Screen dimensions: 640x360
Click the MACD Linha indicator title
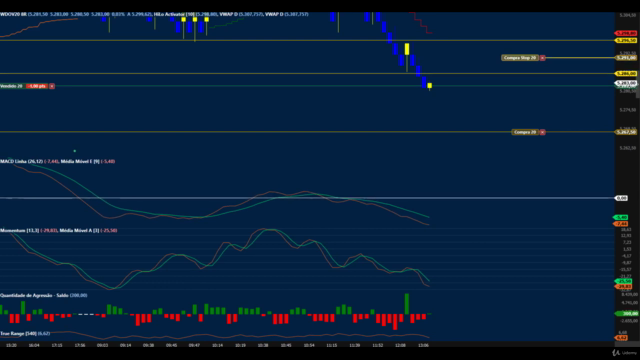tap(21, 162)
